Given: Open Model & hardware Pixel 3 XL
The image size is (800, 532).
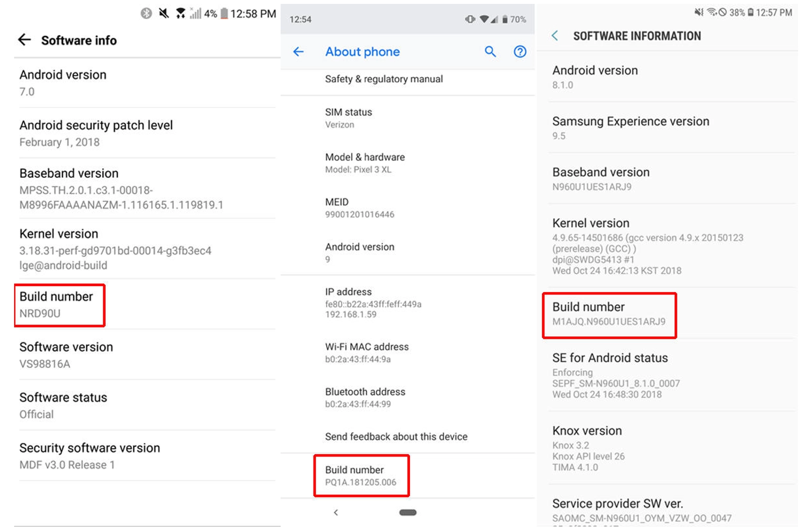Looking at the screenshot, I should 365,163.
